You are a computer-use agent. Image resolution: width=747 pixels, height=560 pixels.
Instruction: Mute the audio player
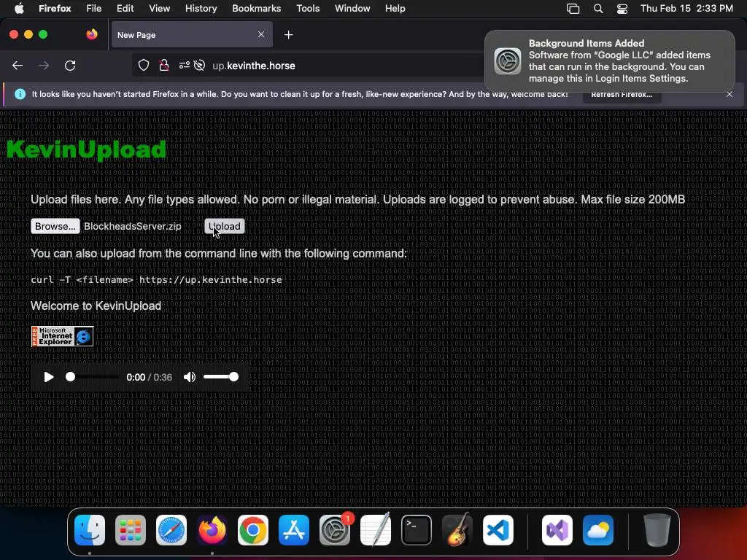190,377
